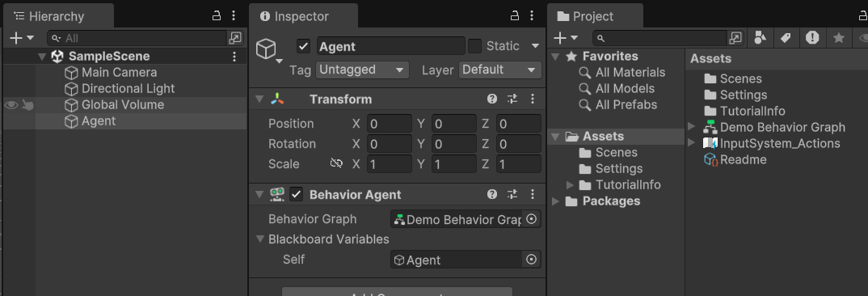Open SampleScene three-dot options menu

pos(234,57)
